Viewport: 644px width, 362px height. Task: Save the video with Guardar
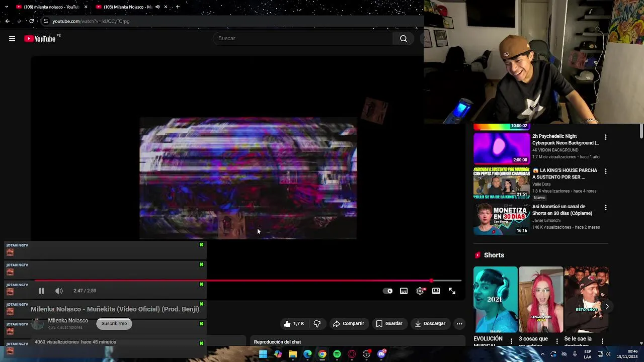[x=389, y=324]
